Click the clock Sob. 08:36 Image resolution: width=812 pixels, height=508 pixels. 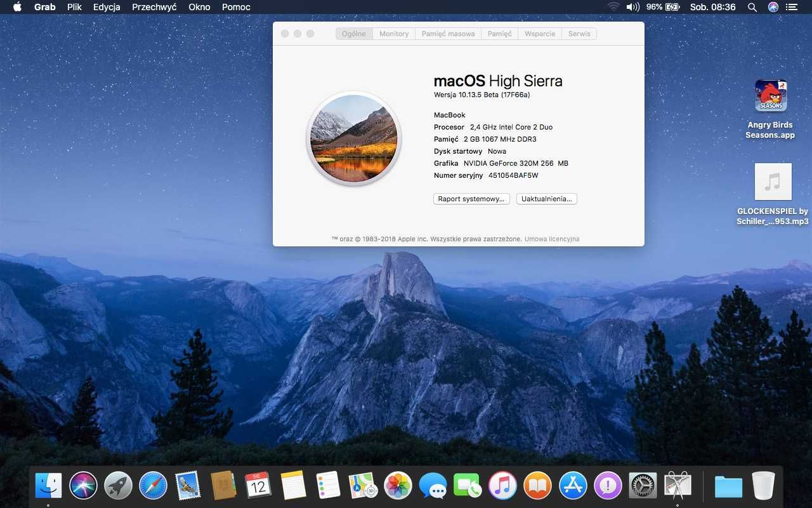pyautogui.click(x=712, y=7)
